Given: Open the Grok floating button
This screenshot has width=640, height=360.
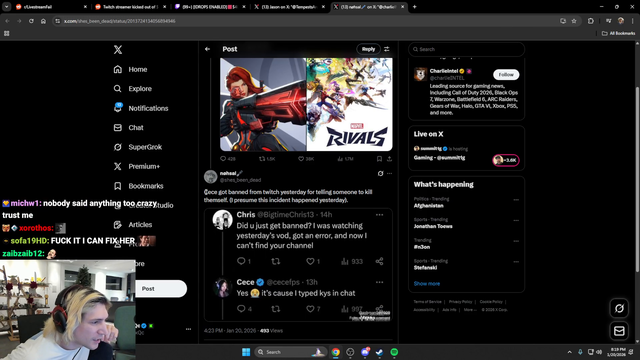Looking at the screenshot, I should pos(619,309).
